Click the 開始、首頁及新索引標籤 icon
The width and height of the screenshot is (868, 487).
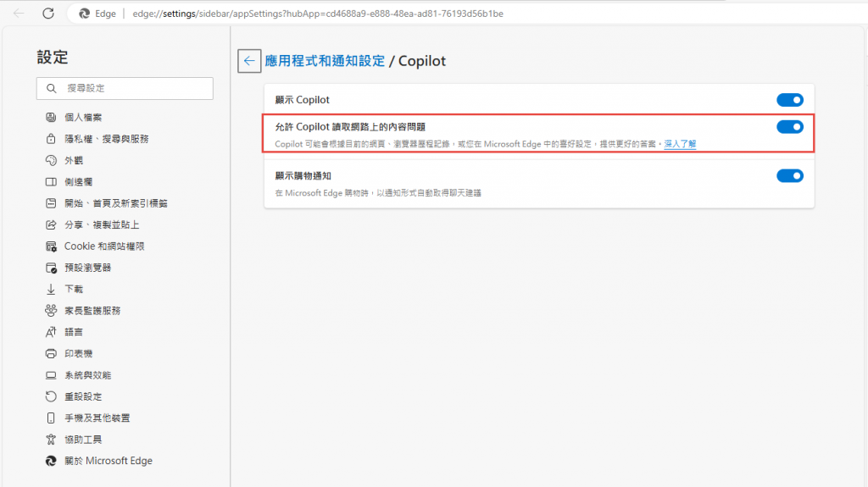pyautogui.click(x=51, y=203)
